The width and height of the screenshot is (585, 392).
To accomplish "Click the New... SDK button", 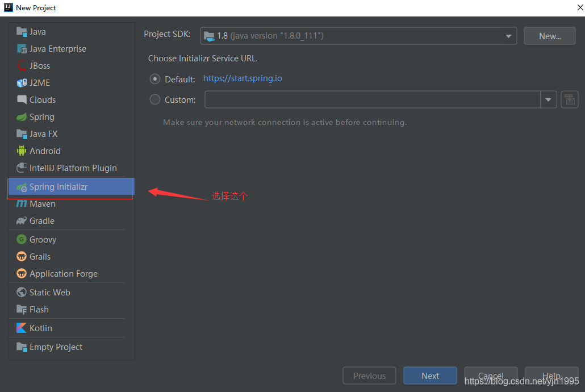I will click(x=550, y=36).
